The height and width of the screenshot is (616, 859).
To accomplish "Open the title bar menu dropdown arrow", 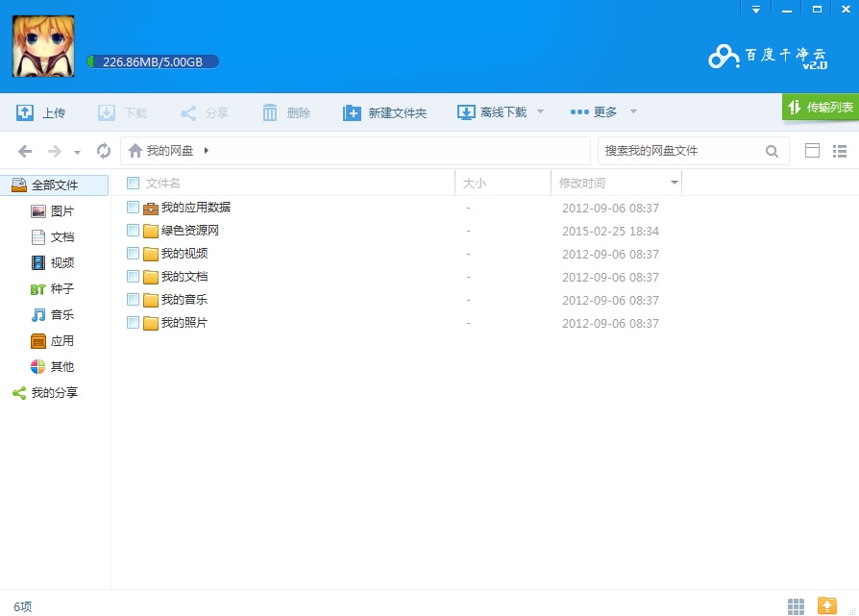I will [x=756, y=10].
